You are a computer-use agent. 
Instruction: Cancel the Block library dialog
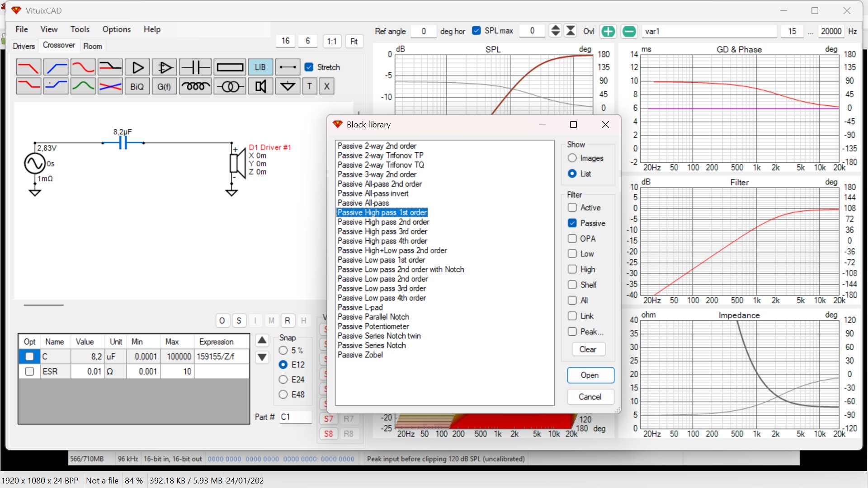(590, 397)
